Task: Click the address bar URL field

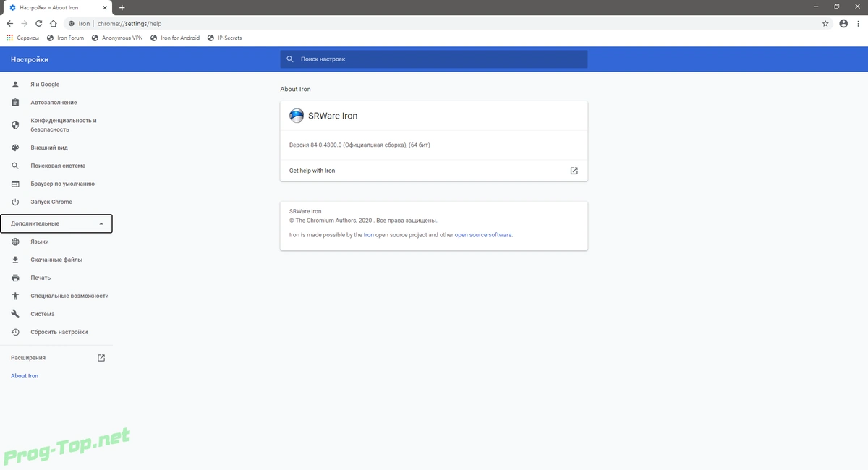Action: [448, 23]
